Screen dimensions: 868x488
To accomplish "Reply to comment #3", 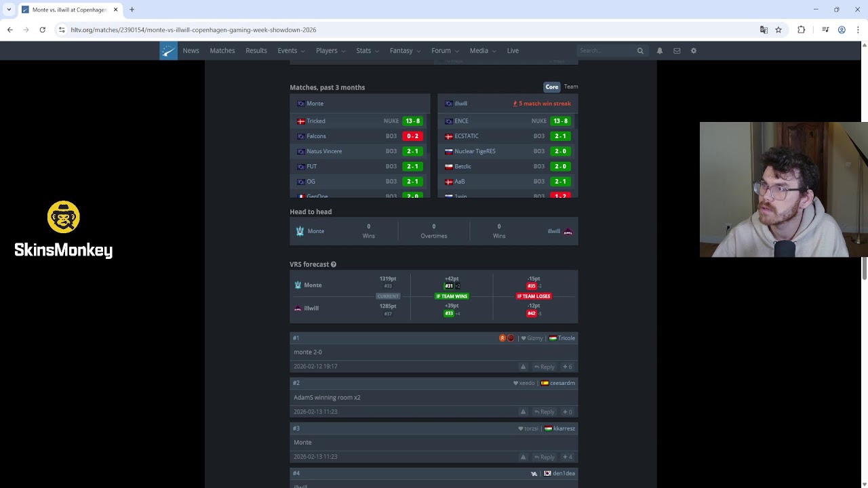I will (545, 457).
